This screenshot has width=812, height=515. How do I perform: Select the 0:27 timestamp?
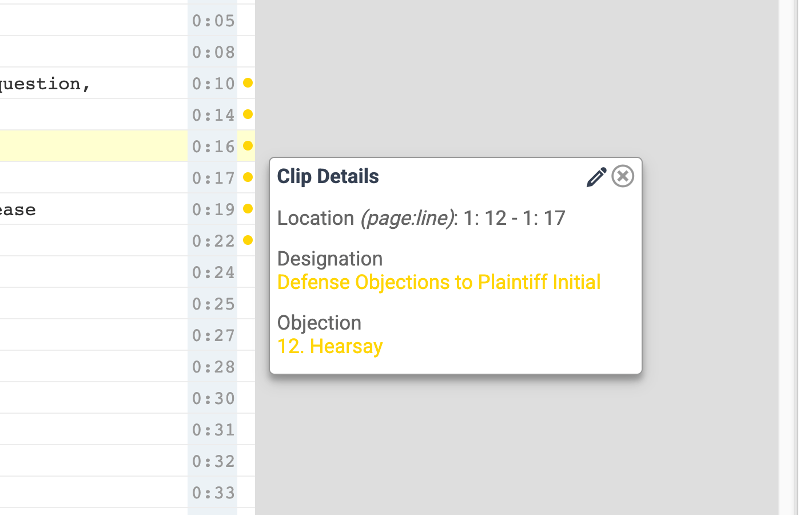(213, 335)
